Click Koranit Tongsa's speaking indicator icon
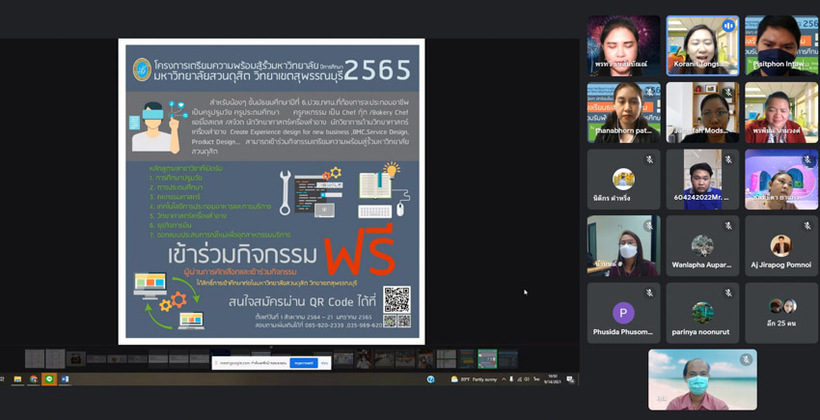Screen dimensions: 820x420 [x=728, y=26]
